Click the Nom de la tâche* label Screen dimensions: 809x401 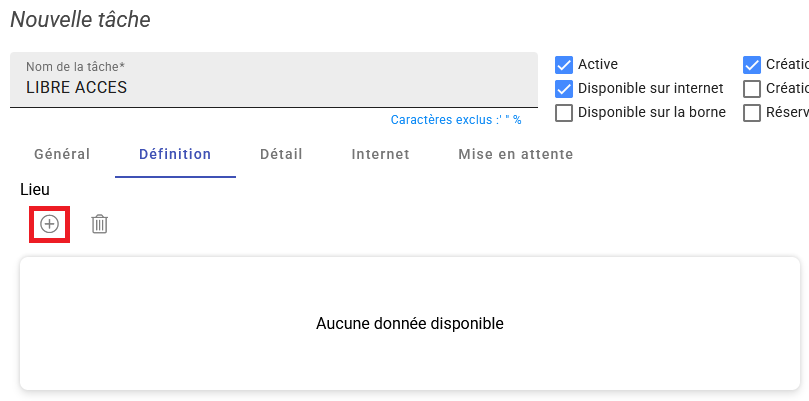click(x=75, y=67)
